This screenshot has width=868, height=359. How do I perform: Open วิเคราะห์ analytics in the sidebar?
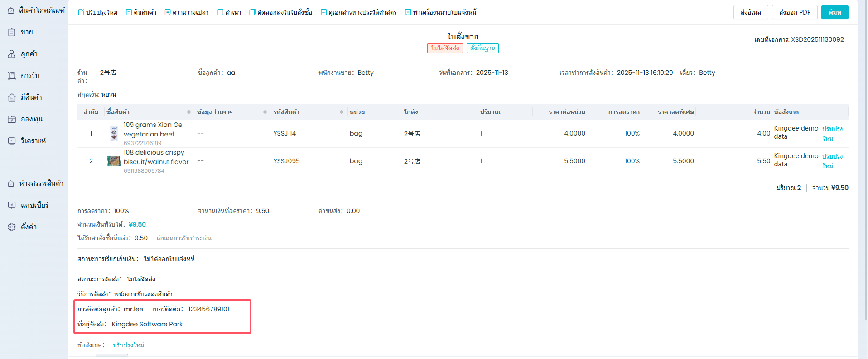tap(12, 141)
